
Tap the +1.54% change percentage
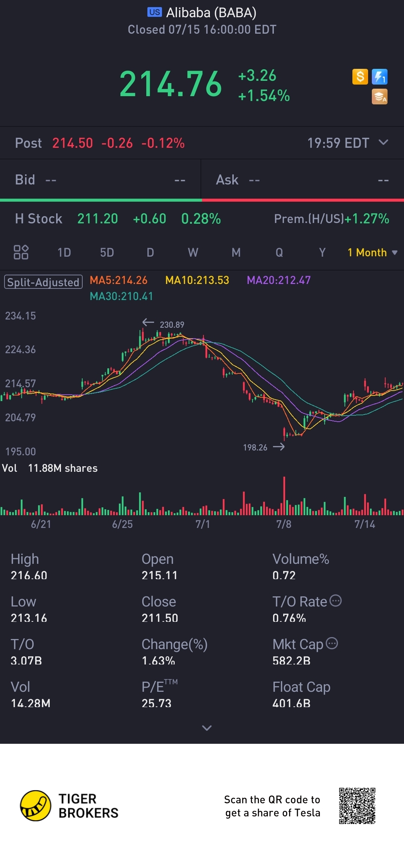(x=264, y=96)
